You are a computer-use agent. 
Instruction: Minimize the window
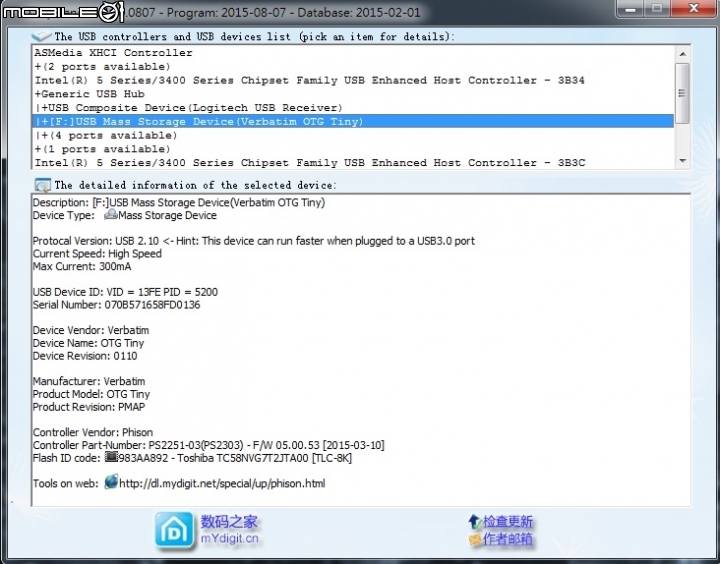[x=631, y=8]
